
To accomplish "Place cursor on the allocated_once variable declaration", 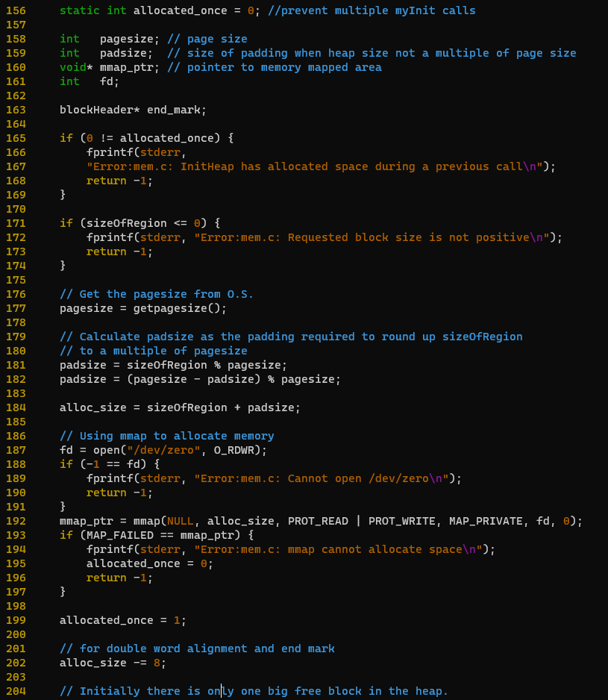I will [179, 10].
